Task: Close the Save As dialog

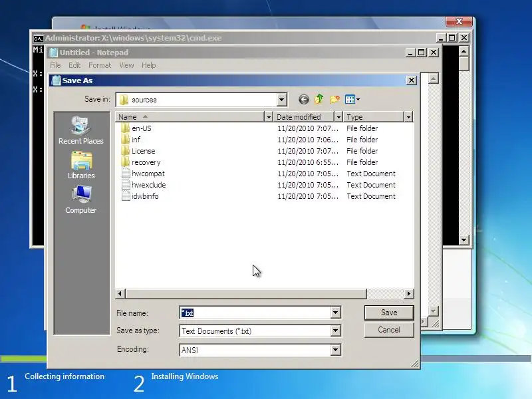Action: tap(411, 80)
